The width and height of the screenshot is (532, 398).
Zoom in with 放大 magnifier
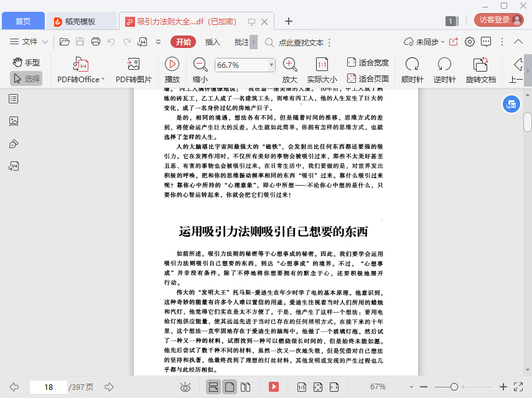tap(290, 70)
